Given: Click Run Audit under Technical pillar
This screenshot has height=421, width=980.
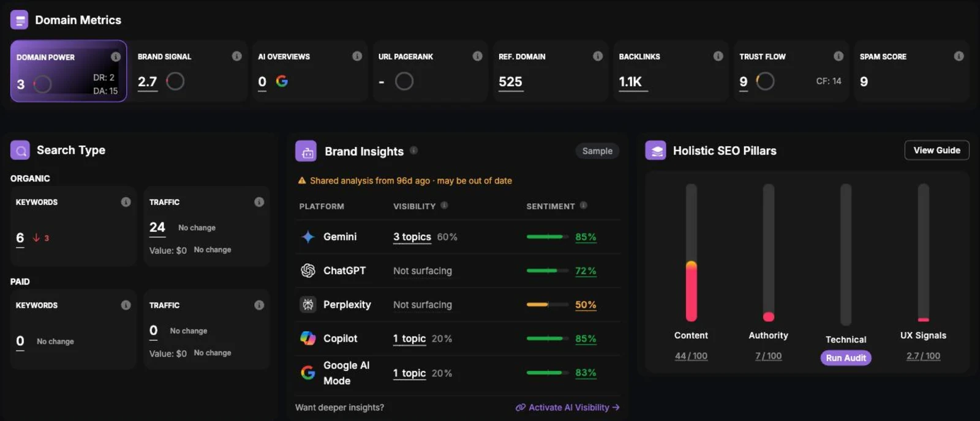Looking at the screenshot, I should [x=846, y=357].
